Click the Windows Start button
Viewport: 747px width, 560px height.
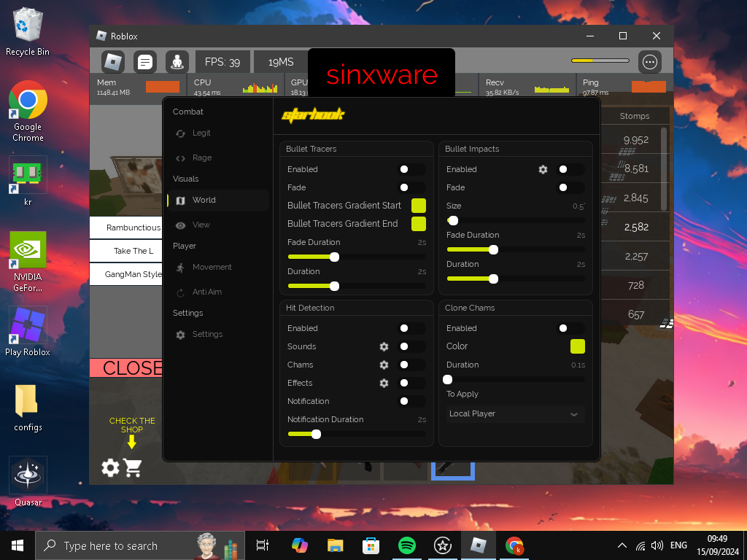click(x=18, y=545)
